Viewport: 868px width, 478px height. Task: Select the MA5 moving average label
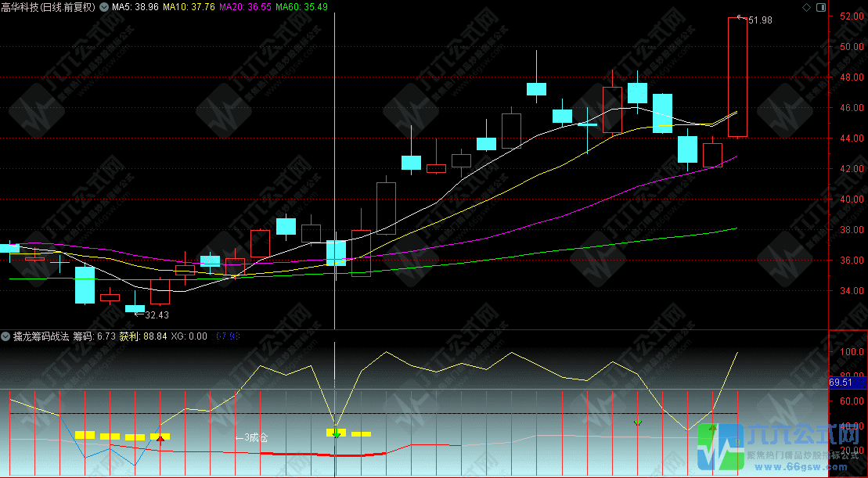tap(136, 7)
